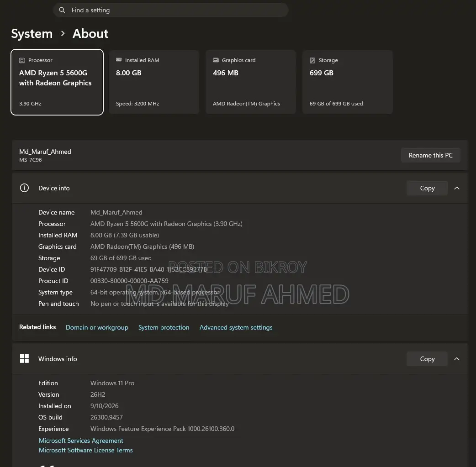
Task: Click the Storage drive icon
Action: (x=312, y=60)
